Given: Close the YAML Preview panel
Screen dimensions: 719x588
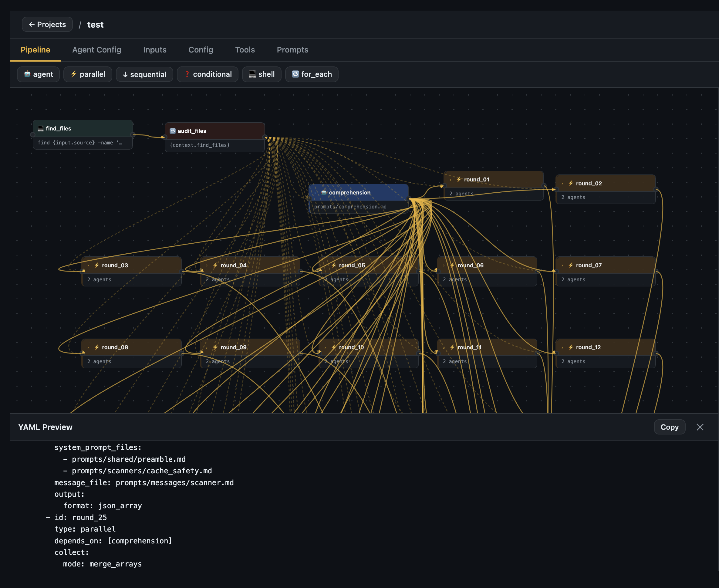Looking at the screenshot, I should (700, 427).
